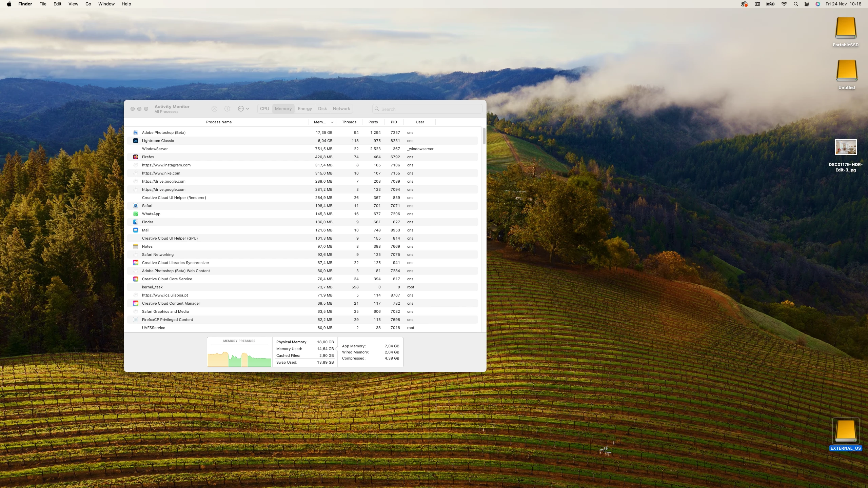The width and height of the screenshot is (868, 488).
Task: Select the Adobe Photoshop (Beta) process icon
Action: [136, 133]
